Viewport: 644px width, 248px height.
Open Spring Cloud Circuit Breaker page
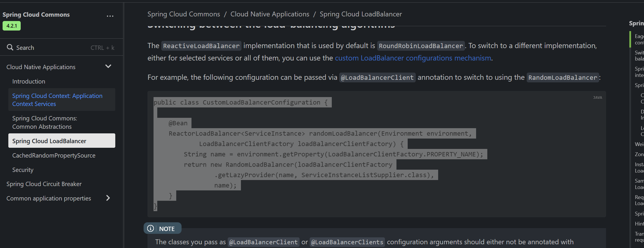point(44,184)
